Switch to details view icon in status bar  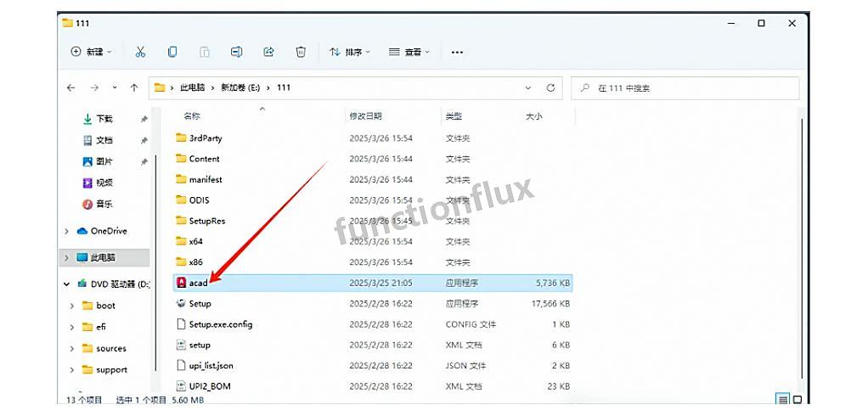point(783,399)
